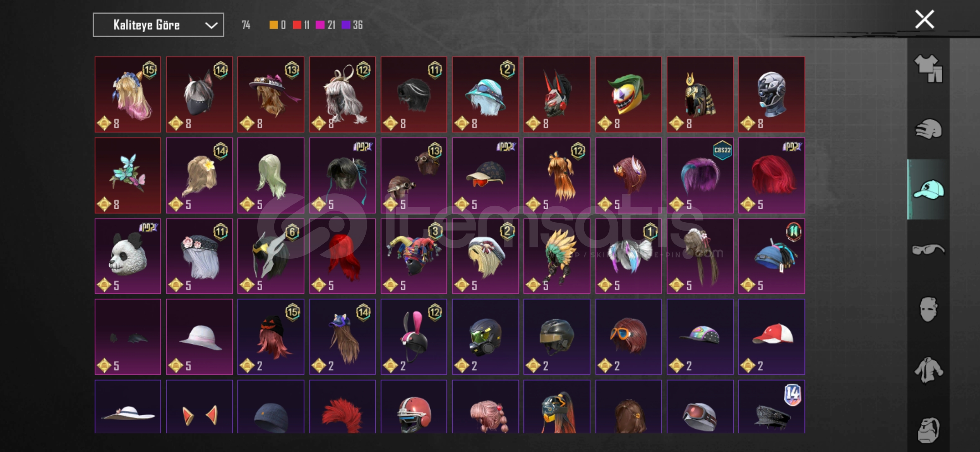Pick the red and white baseball cap
The height and width of the screenshot is (452, 980).
[771, 336]
